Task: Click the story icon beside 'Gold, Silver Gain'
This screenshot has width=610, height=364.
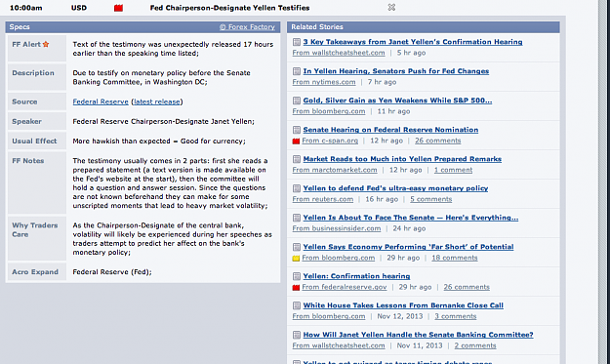Action: [297, 101]
